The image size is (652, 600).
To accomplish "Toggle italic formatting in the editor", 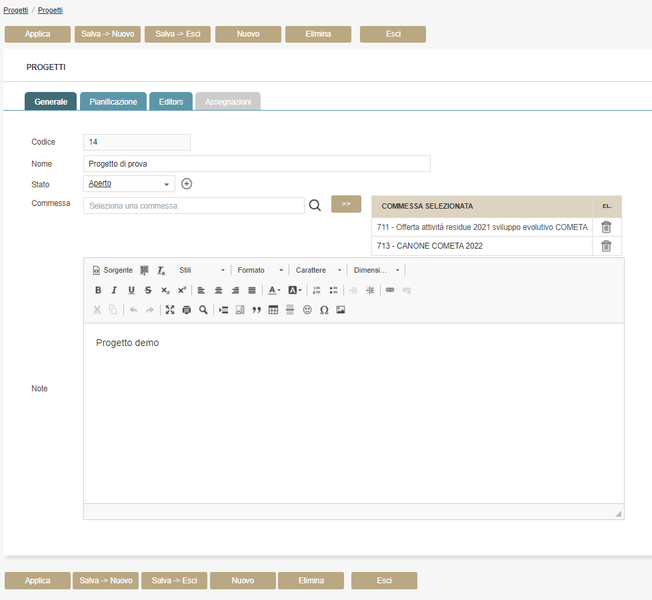I will point(114,290).
